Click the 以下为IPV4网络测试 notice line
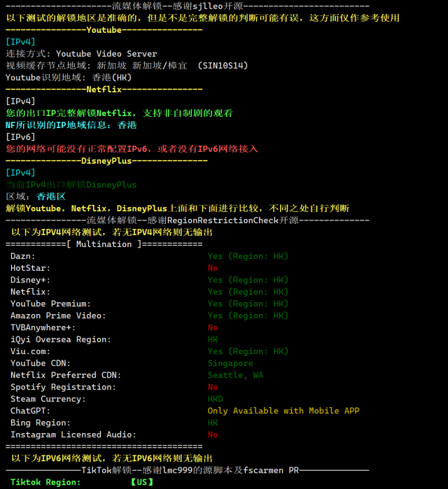The height and width of the screenshot is (489, 448). point(112,232)
